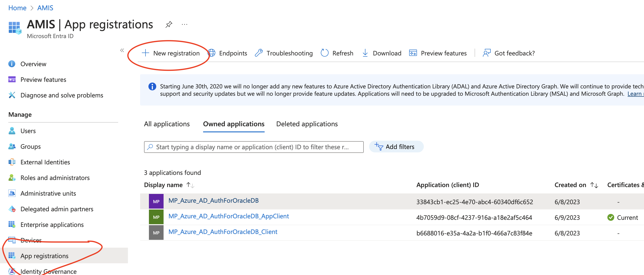Switch to All applications tab

pos(167,124)
